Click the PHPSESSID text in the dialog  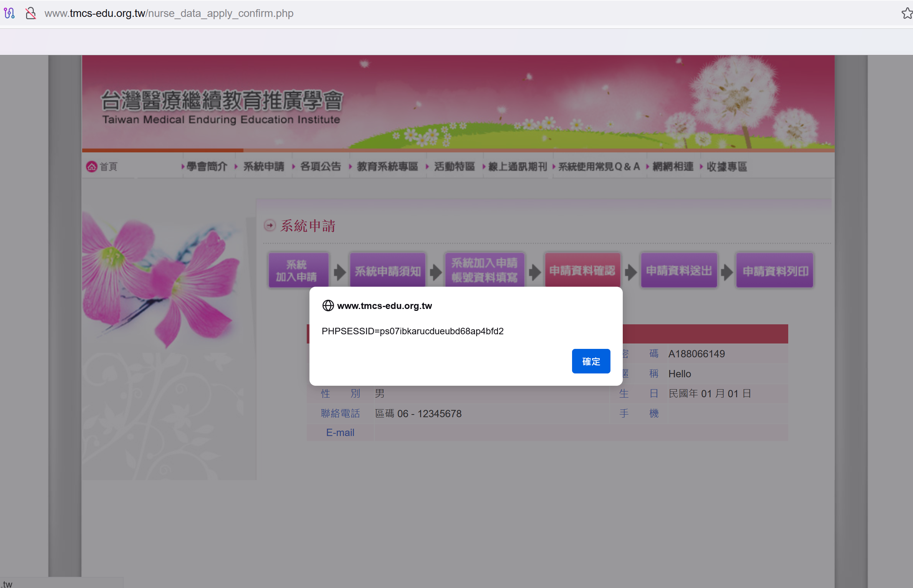coord(413,331)
